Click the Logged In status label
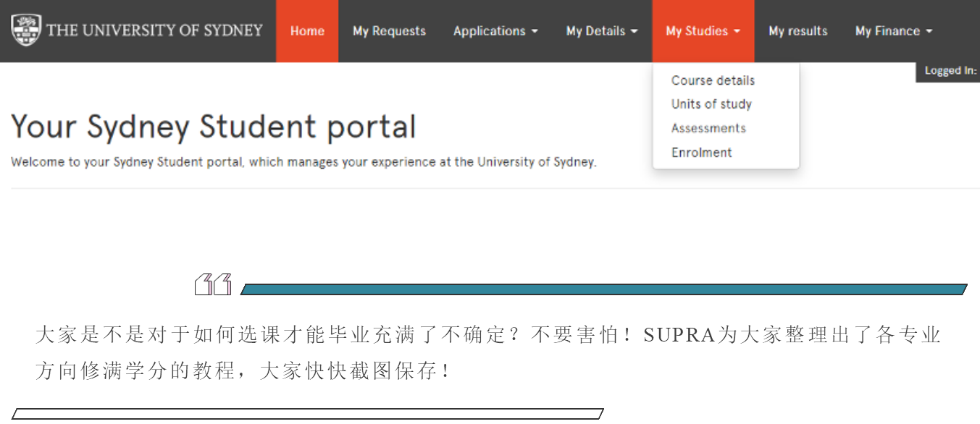Image resolution: width=980 pixels, height=424 pixels. point(950,71)
